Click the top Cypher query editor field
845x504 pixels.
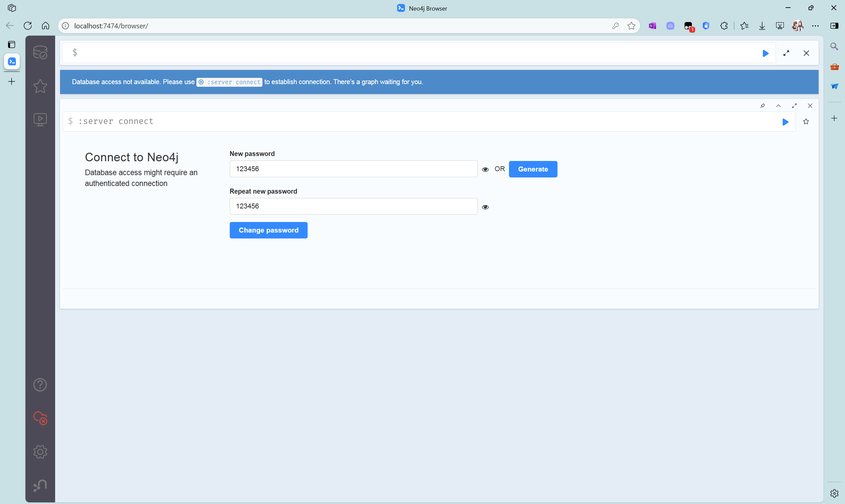tap(419, 53)
